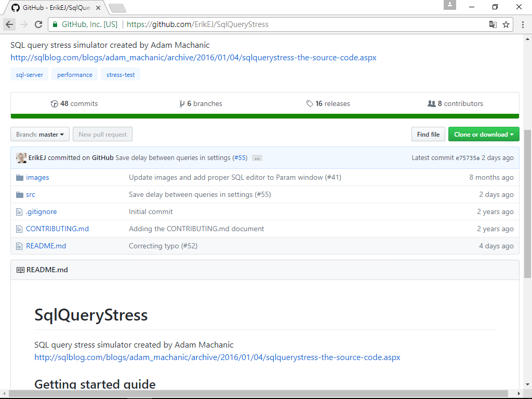Click the README.md file icon in the file list

point(19,245)
